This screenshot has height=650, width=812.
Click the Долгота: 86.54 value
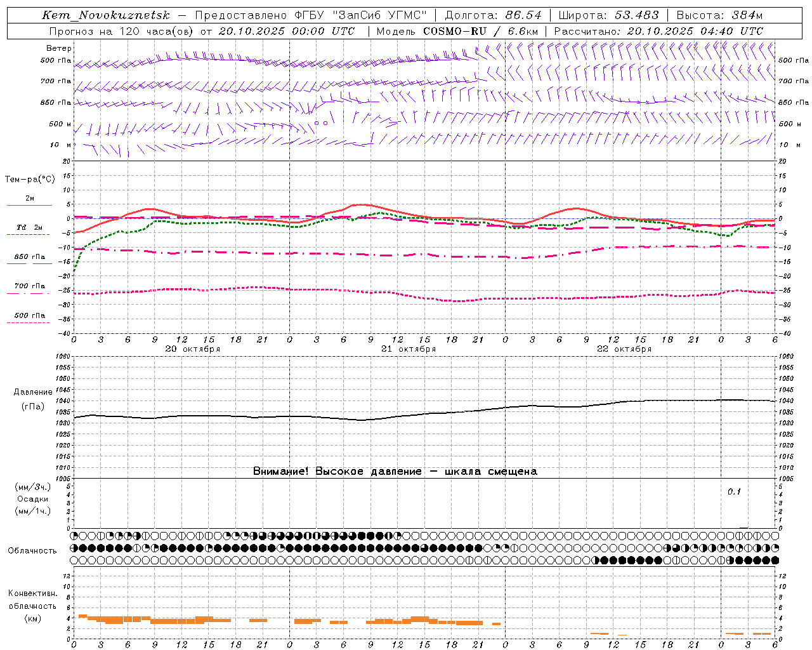tap(493, 15)
